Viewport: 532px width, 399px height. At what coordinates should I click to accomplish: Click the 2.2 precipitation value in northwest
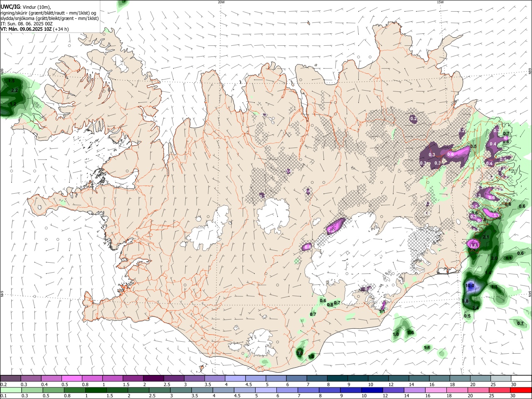pos(15,90)
